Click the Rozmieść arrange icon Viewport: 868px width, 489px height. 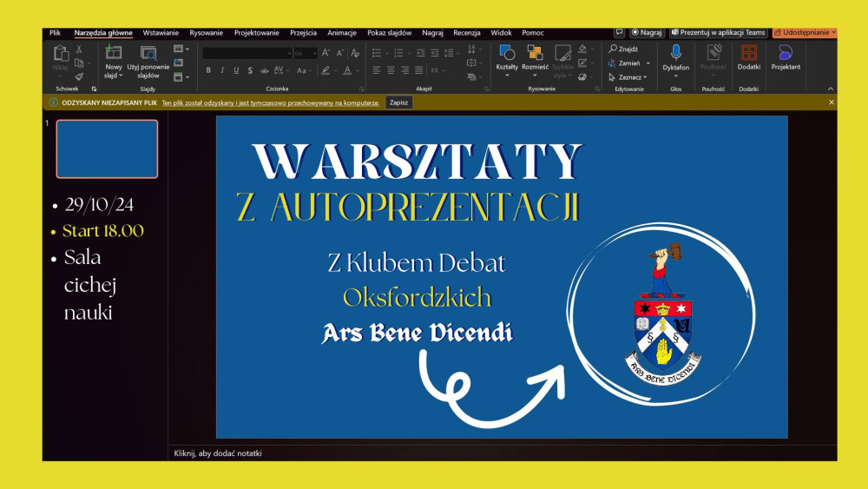[535, 53]
